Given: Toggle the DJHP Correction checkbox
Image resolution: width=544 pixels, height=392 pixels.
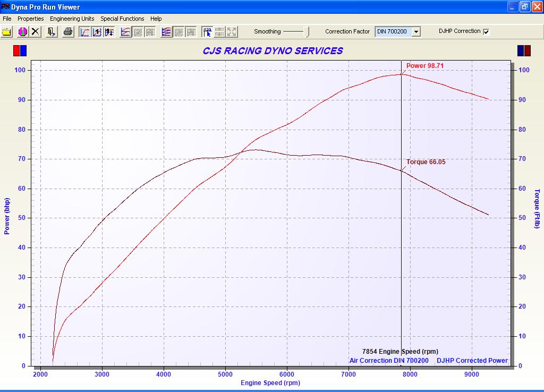Looking at the screenshot, I should tap(486, 32).
